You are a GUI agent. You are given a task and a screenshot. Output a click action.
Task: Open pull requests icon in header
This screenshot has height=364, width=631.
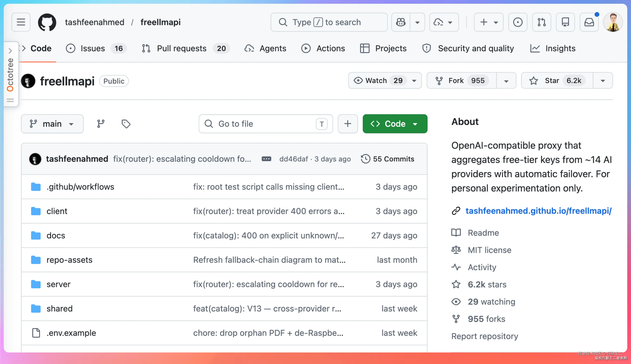542,22
